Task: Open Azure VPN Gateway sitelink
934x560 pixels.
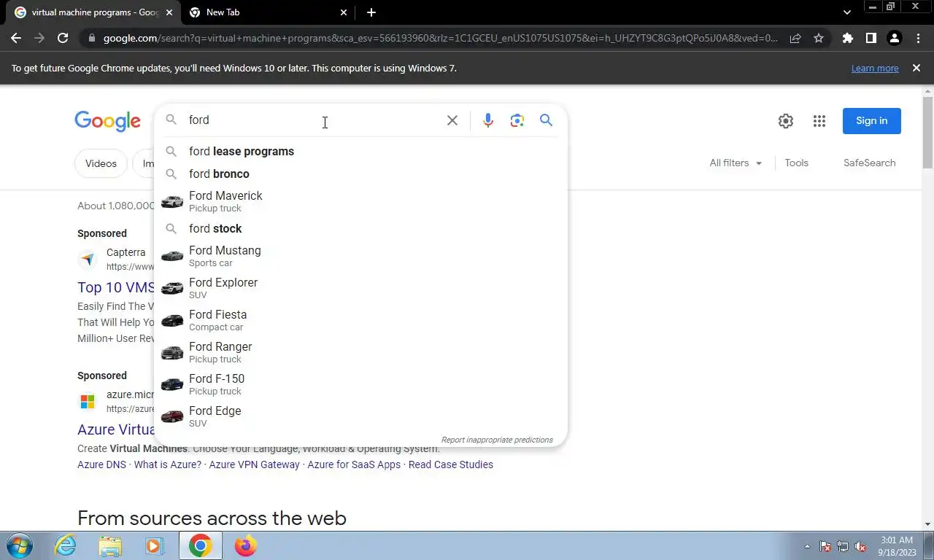Action: [254, 464]
